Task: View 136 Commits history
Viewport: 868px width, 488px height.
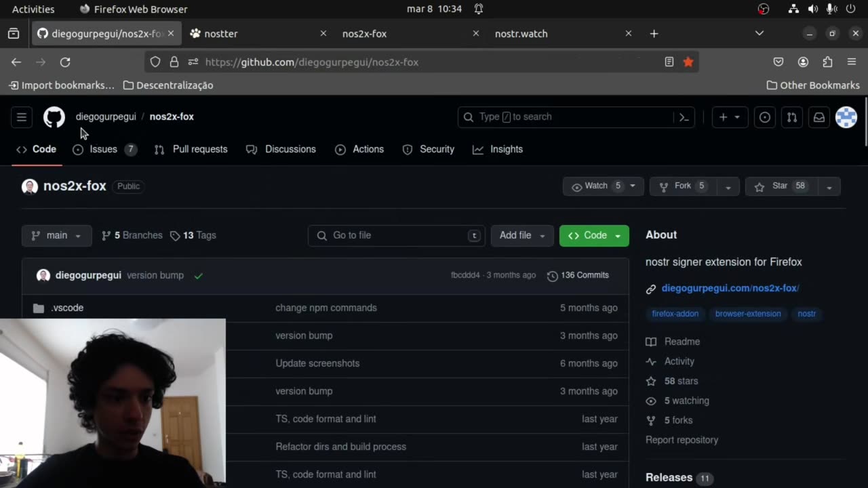Action: click(x=578, y=275)
